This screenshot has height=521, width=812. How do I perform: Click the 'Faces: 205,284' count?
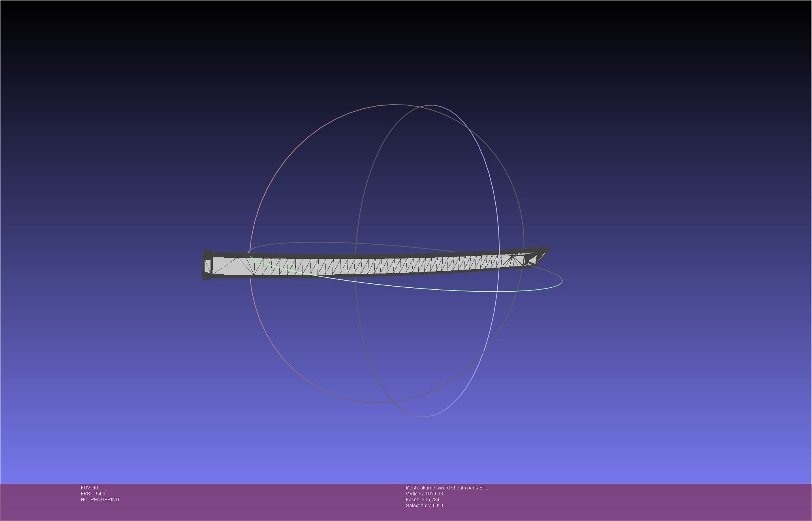(422, 500)
